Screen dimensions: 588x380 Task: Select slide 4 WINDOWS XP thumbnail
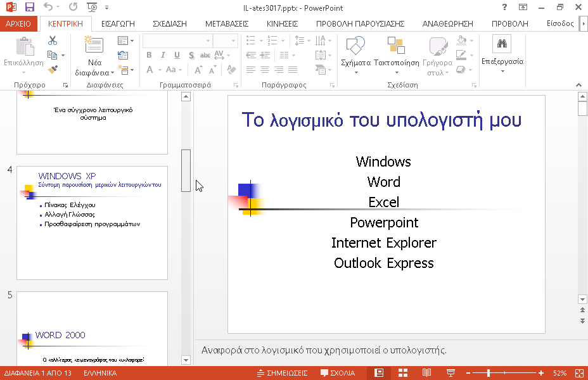pyautogui.click(x=92, y=223)
